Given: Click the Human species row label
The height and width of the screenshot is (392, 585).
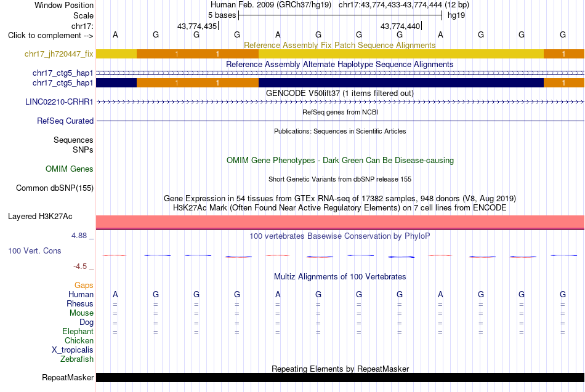Looking at the screenshot, I should click(x=81, y=295).
